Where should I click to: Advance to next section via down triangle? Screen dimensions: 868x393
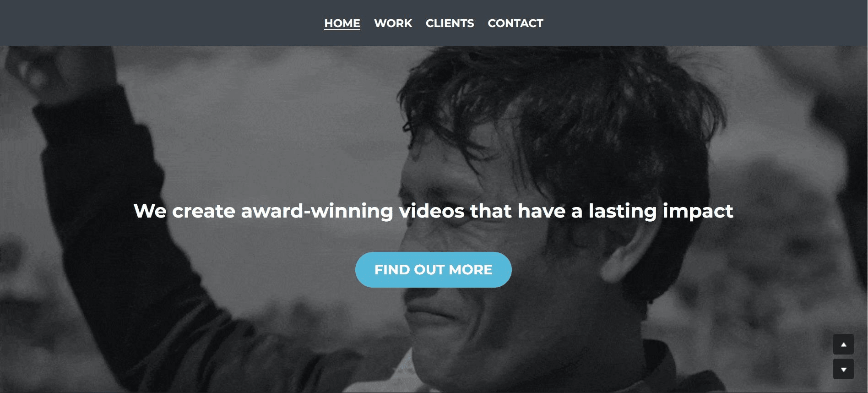pyautogui.click(x=843, y=369)
